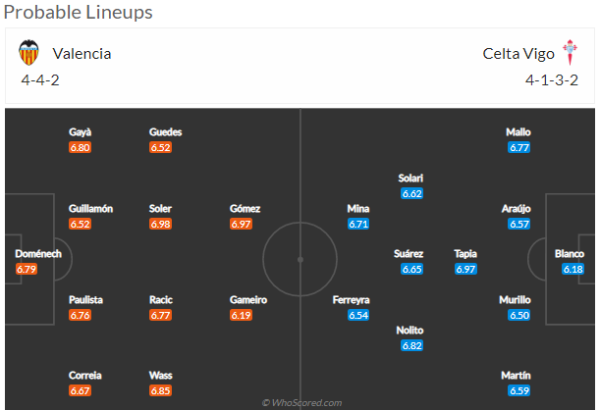Click Nolito's 6.82 rating badge
Image resolution: width=600 pixels, height=410 pixels.
tap(412, 346)
